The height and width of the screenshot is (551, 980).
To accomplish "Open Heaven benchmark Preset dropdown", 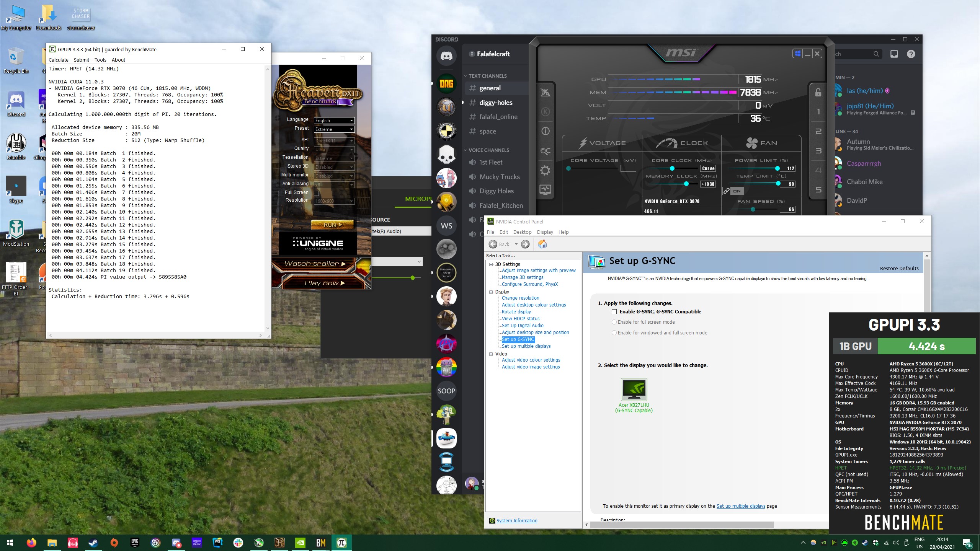I will pos(334,129).
